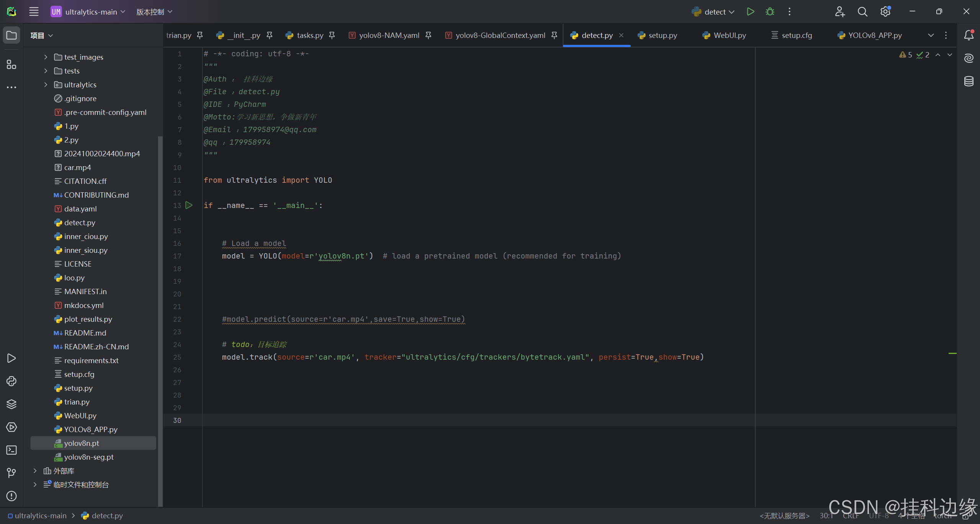Screen dimensions: 980x524
Task: Toggle the Project tool window folder icon
Action: point(11,35)
